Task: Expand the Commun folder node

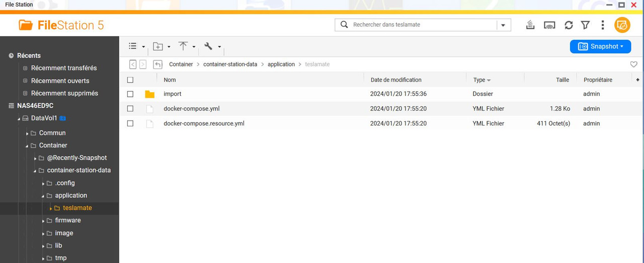Action: pos(27,134)
